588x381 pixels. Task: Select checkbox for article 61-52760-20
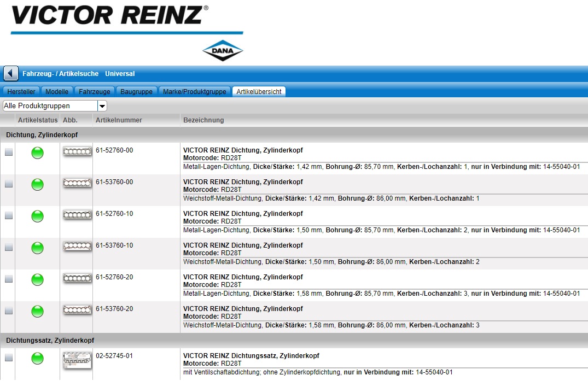pos(9,279)
